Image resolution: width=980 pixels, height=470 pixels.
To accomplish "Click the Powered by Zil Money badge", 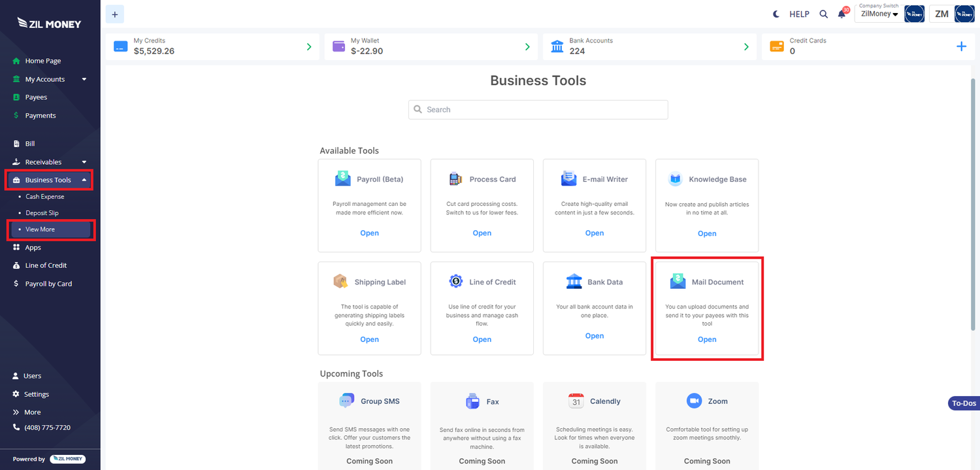I will [67, 459].
